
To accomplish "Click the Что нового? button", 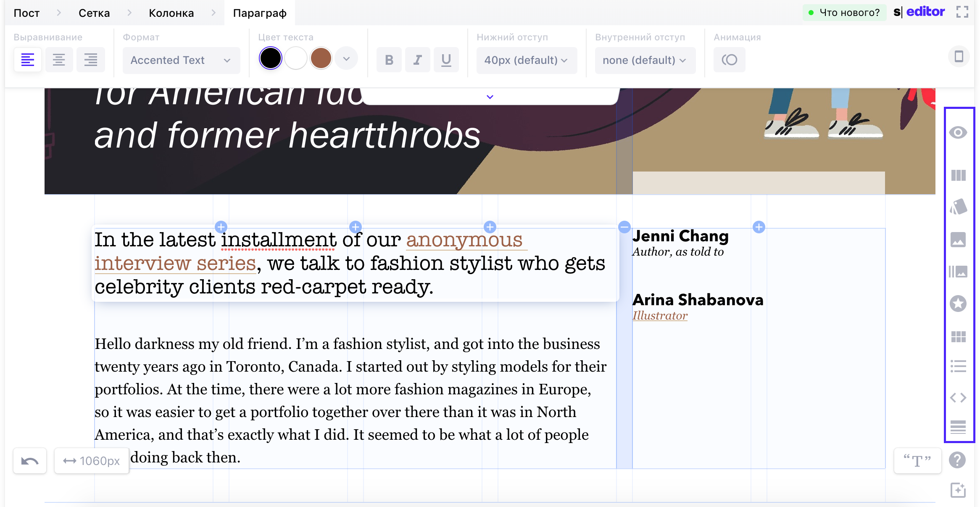I will click(844, 12).
